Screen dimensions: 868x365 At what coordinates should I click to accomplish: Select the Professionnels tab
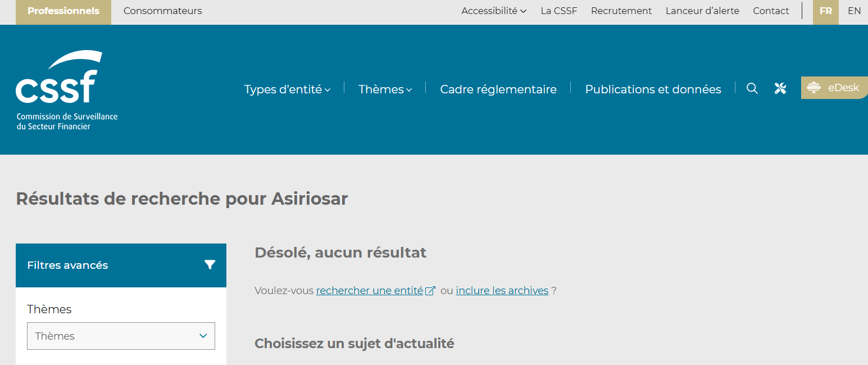coord(63,11)
